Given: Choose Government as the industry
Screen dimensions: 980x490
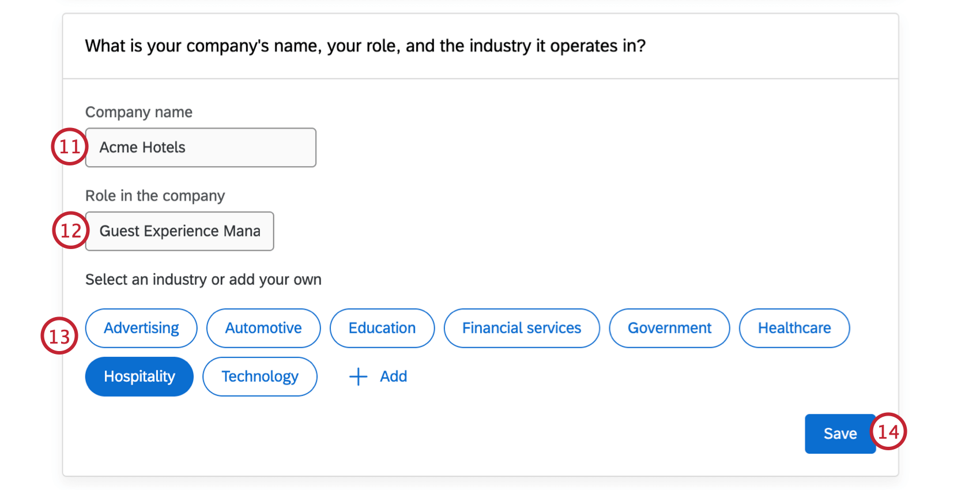Looking at the screenshot, I should point(669,328).
